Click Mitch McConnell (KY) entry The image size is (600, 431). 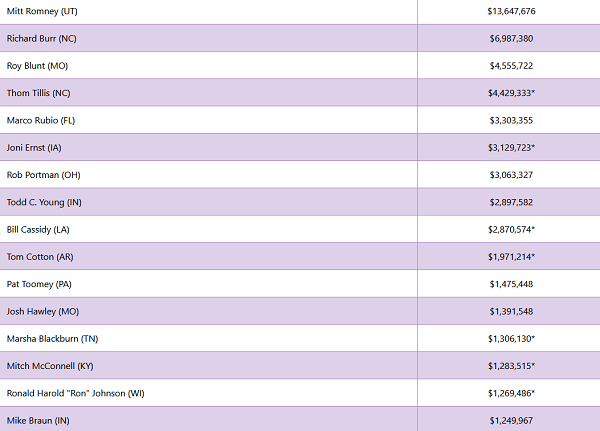click(x=50, y=366)
